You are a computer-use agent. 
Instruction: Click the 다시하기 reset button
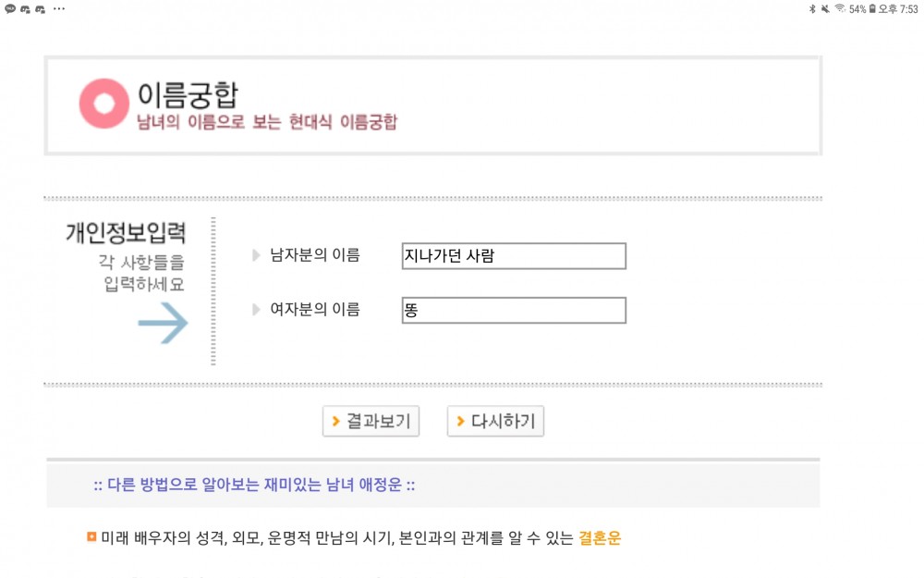[495, 421]
